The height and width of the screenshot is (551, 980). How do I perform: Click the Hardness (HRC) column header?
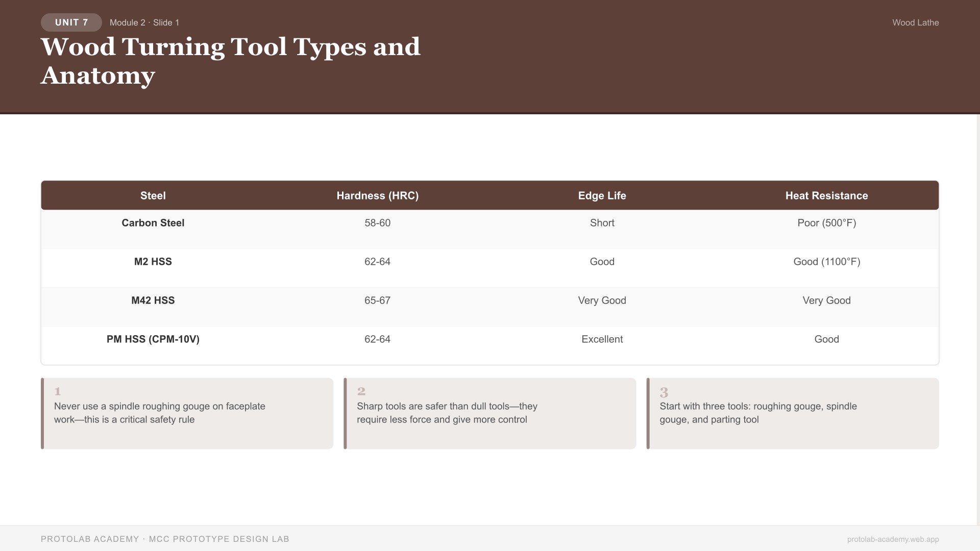[377, 195]
